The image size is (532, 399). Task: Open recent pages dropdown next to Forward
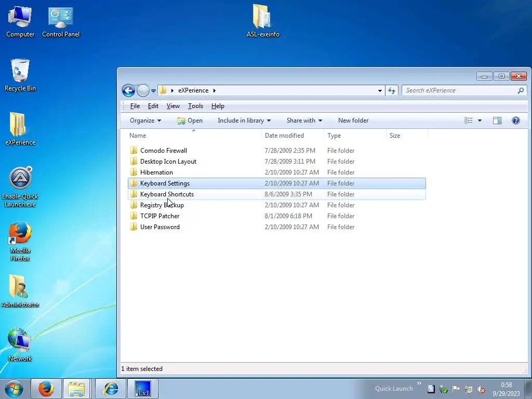153,90
